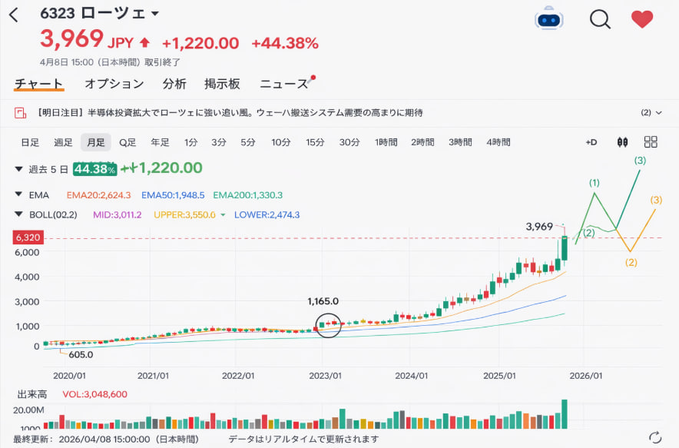The image size is (679, 448).
Task: Select the 15分 timeframe
Action: point(315,142)
